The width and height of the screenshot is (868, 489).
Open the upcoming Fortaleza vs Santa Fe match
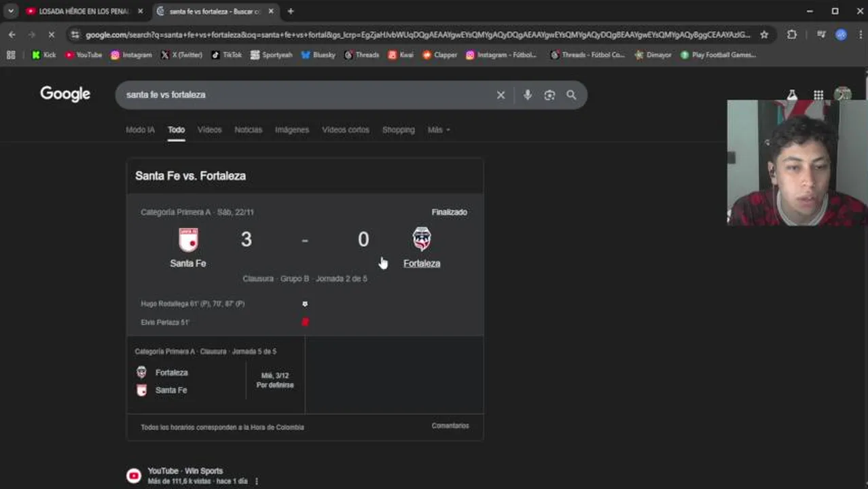click(216, 375)
